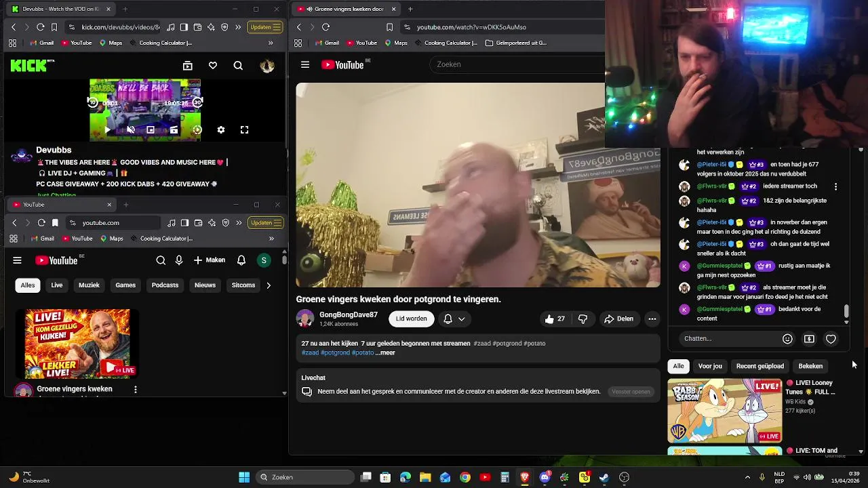
Task: Click the Chatten message input
Action: (x=728, y=338)
